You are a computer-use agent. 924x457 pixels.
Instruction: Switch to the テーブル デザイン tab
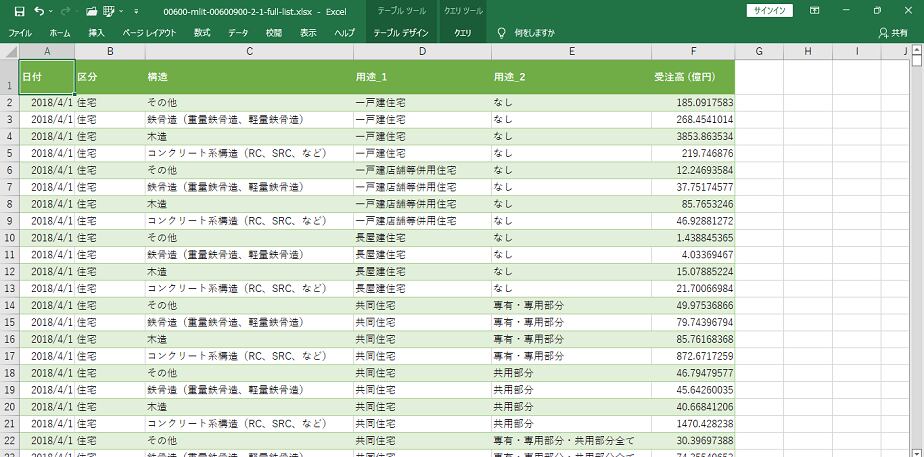399,33
